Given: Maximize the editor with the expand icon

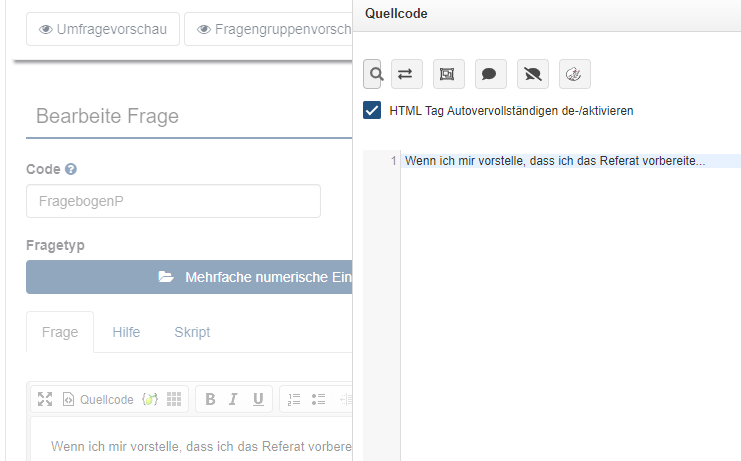Looking at the screenshot, I should [x=45, y=399].
